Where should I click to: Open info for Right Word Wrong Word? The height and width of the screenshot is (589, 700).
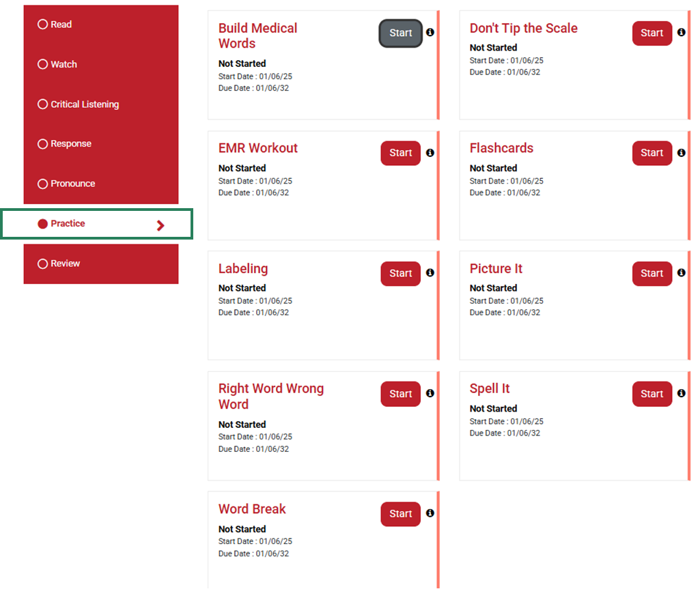coord(430,393)
